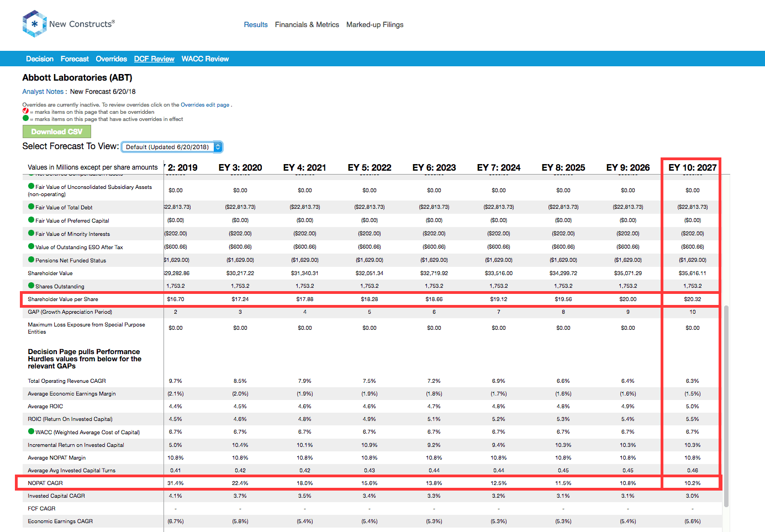Click the Invested Capital CAGR label
Viewport: 765px width, 532px height.
pos(56,496)
